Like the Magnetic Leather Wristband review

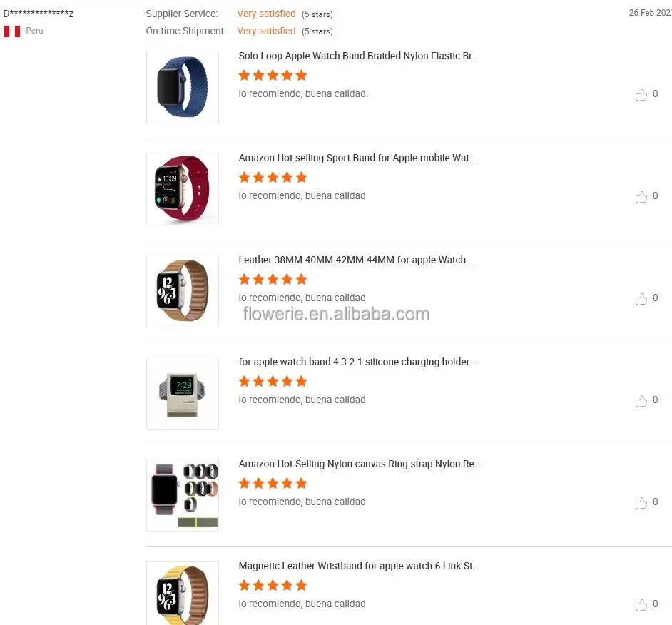[641, 605]
